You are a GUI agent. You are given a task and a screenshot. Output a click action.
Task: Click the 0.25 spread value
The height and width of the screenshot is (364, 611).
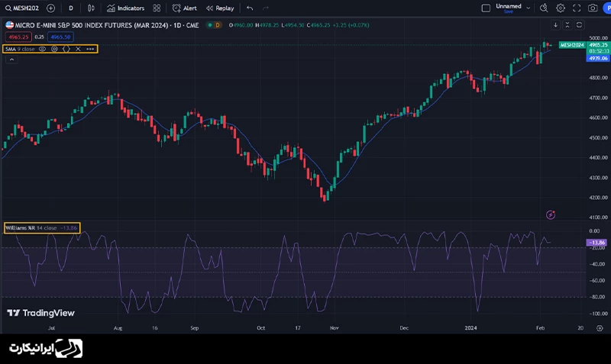tap(40, 37)
